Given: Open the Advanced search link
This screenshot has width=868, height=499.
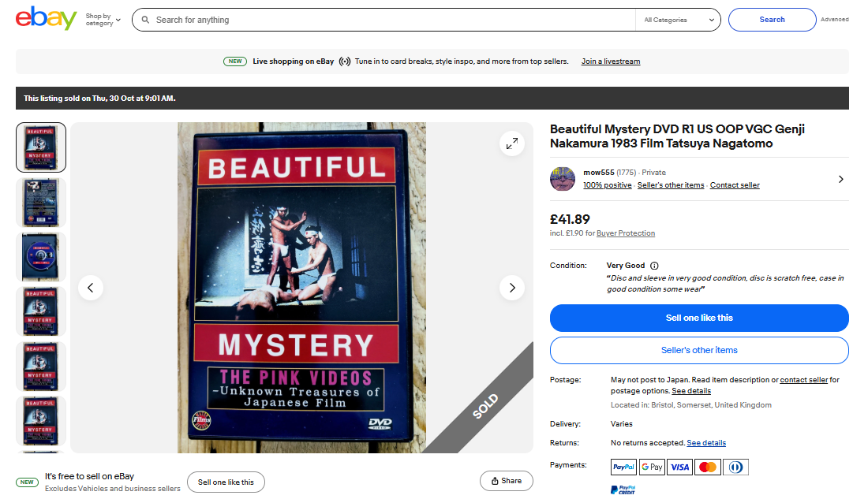Looking at the screenshot, I should pos(834,20).
